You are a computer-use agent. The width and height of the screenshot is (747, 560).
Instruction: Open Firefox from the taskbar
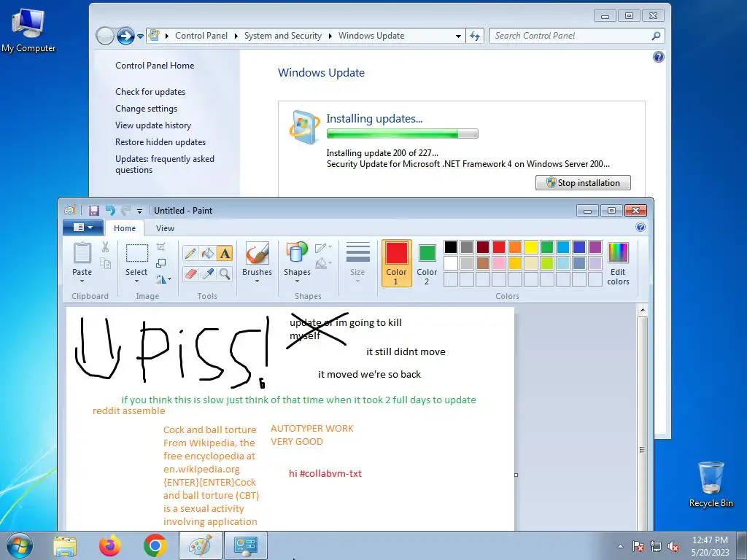pos(110,545)
